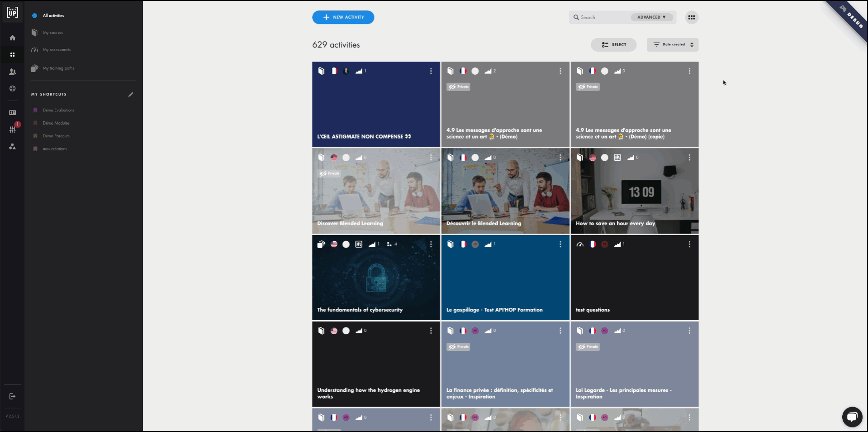Image resolution: width=868 pixels, height=432 pixels.
Task: Click the sharing/organization icon in the sidebar
Action: click(x=12, y=146)
